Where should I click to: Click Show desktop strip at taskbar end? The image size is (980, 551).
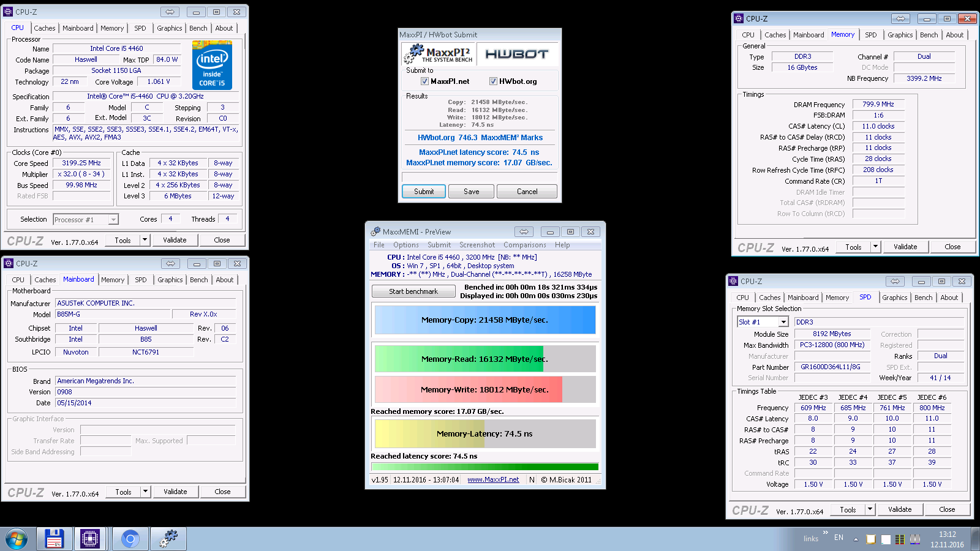(x=975, y=539)
